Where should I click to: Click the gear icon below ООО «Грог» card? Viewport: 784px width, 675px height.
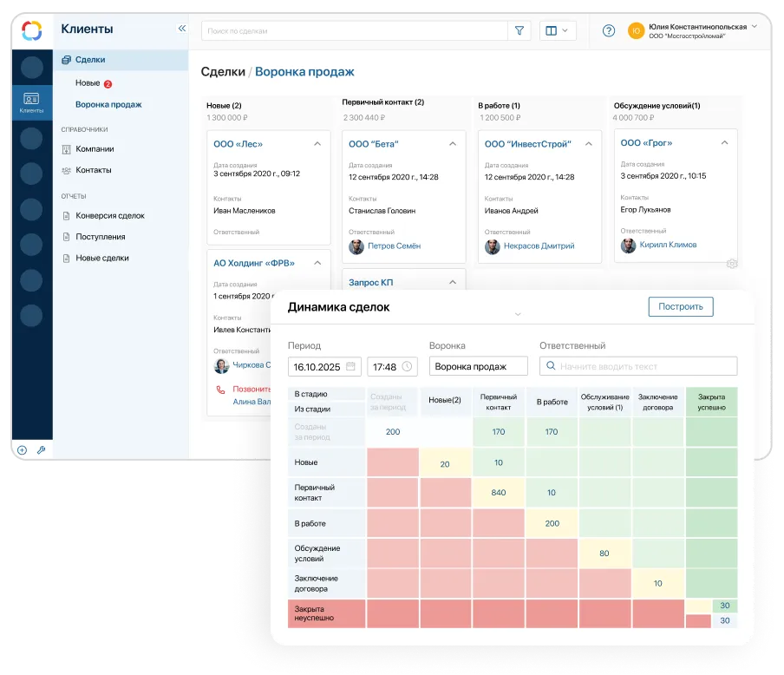(x=732, y=264)
